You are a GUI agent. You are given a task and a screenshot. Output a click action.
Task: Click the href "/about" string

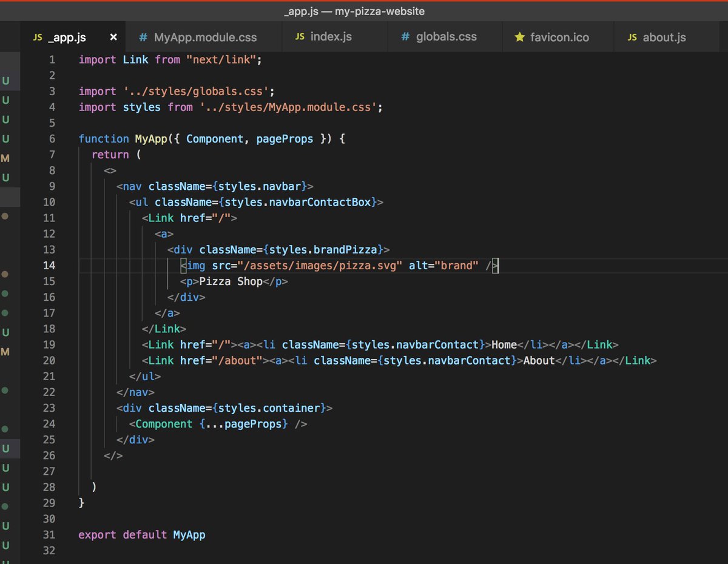(x=237, y=360)
